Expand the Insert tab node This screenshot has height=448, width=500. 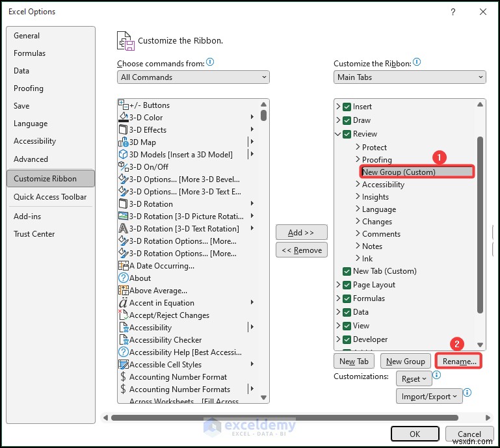click(338, 107)
